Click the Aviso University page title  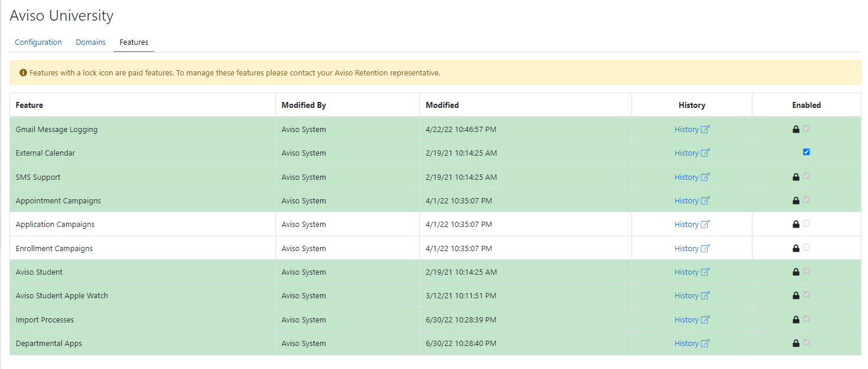point(62,16)
